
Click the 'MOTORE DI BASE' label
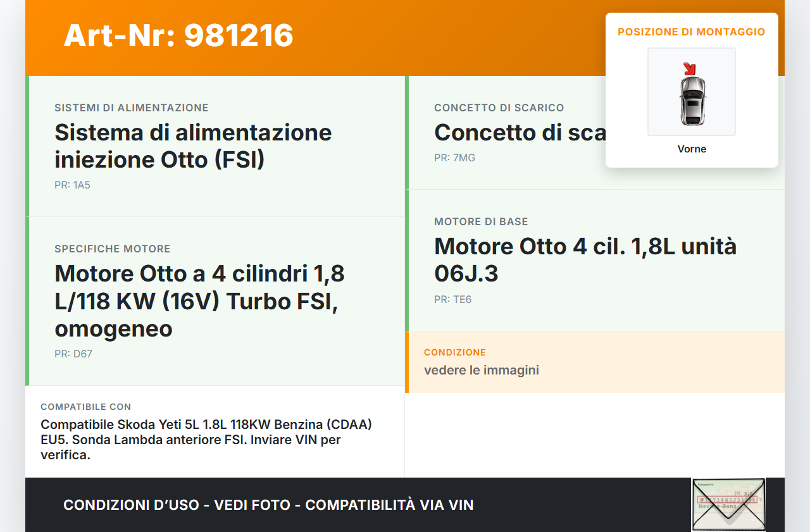coord(481,221)
